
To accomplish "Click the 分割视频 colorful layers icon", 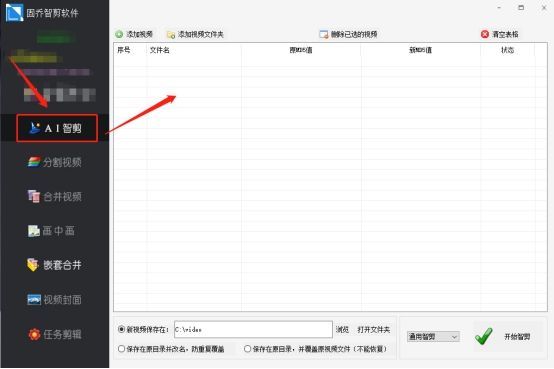I will click(34, 162).
